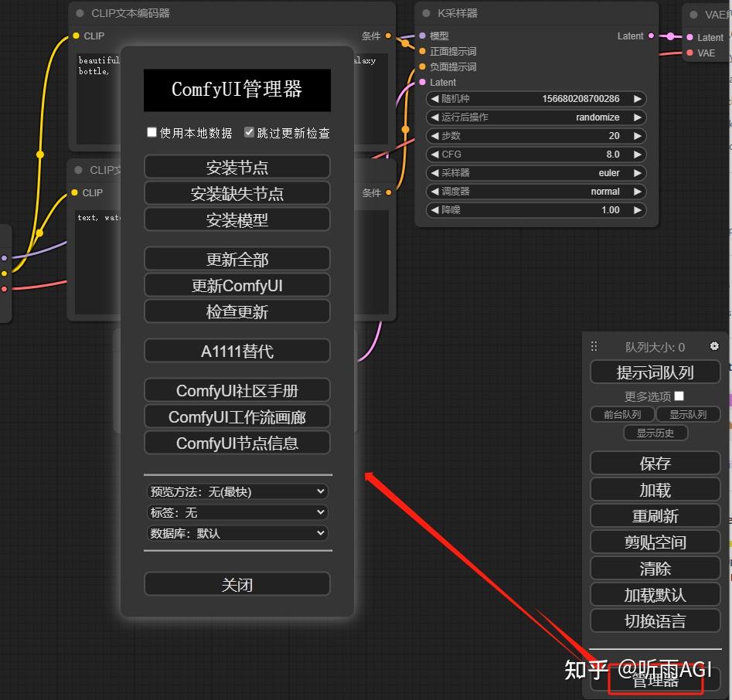732x700 pixels.
Task: Click the Latent output connector on K采样器
Action: pyautogui.click(x=652, y=36)
